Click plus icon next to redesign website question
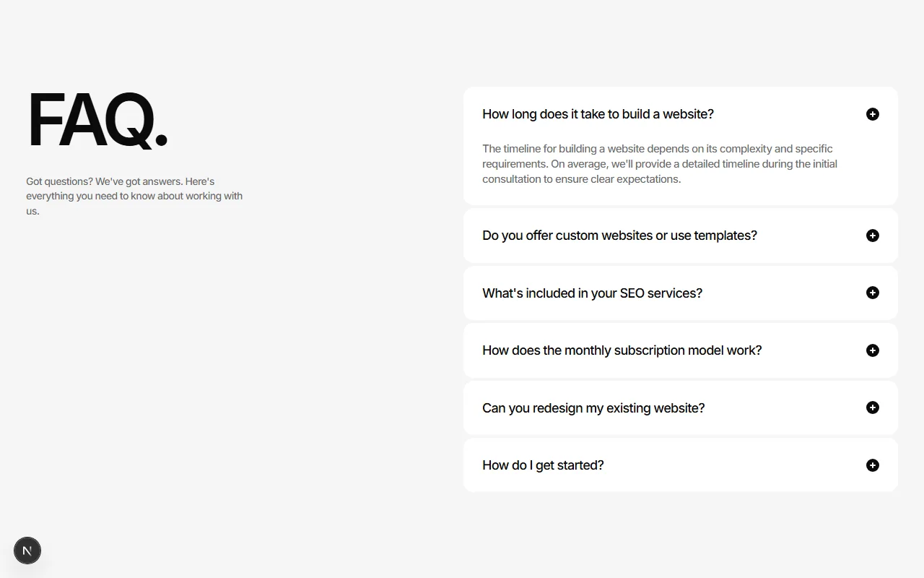924x578 pixels. click(873, 407)
